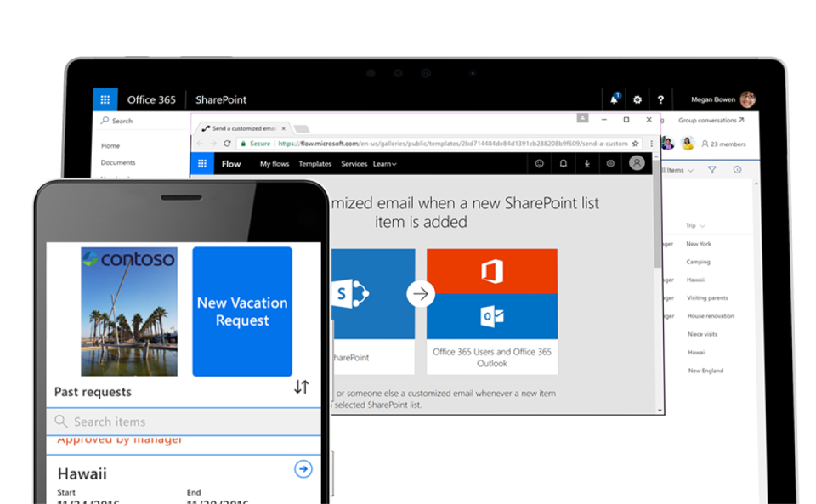Click Office 365 title in header
Viewport: 816px width, 504px height.
click(x=151, y=99)
